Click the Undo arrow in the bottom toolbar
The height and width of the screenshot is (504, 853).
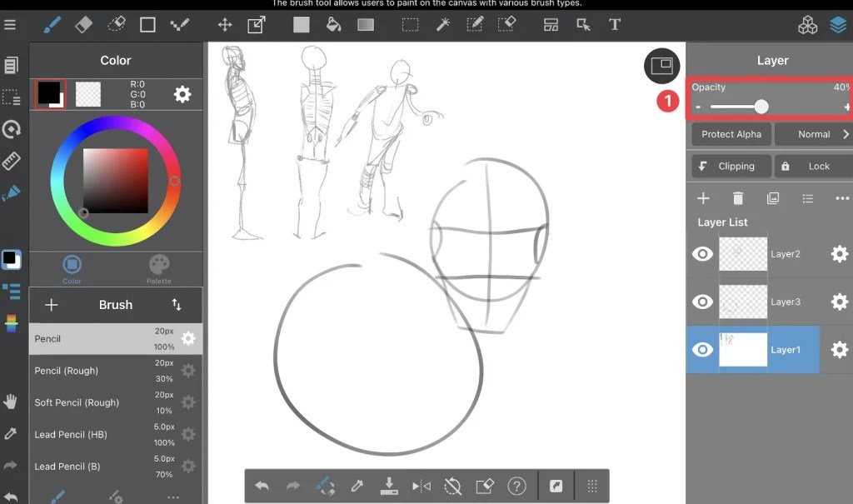click(262, 486)
